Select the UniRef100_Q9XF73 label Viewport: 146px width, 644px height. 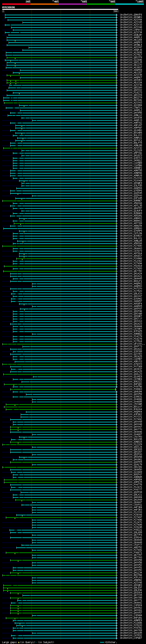tap(131, 347)
